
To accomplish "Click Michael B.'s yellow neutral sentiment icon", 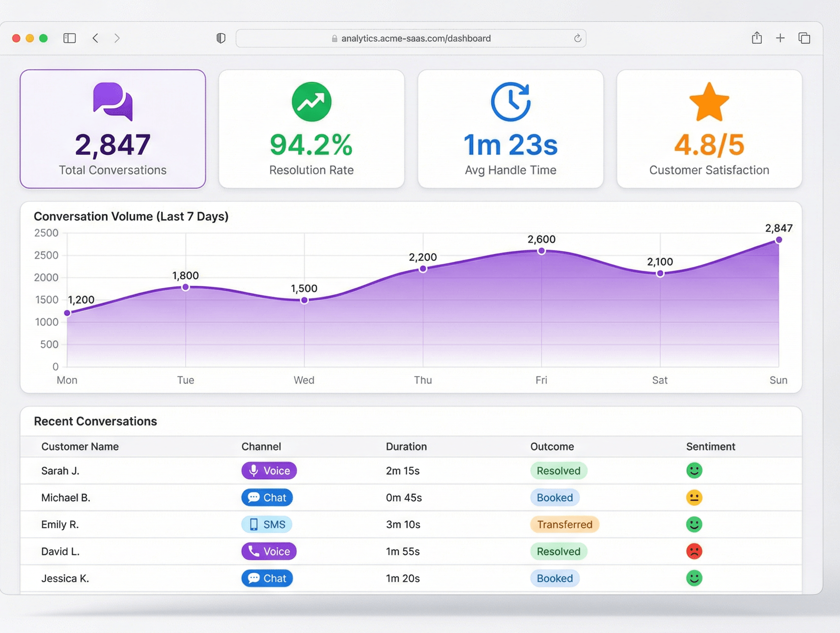I will (694, 498).
